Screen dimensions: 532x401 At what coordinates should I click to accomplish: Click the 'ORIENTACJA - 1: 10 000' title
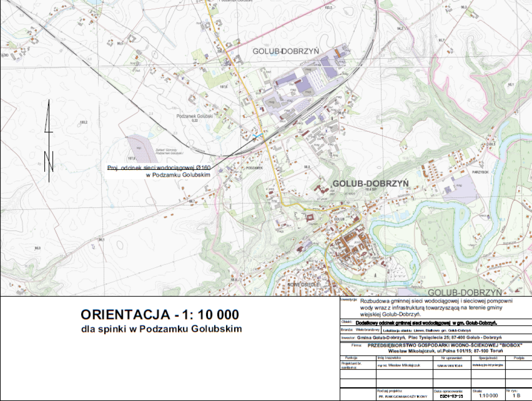[160, 315]
